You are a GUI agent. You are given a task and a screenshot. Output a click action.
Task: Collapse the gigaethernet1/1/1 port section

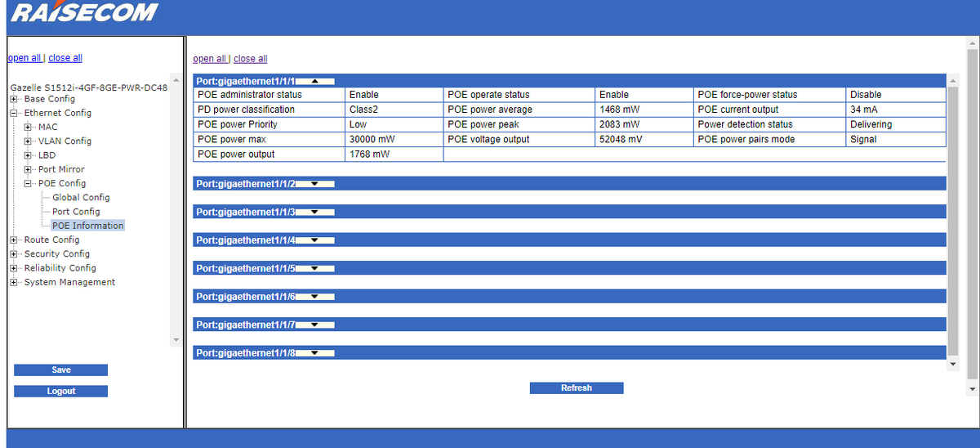point(317,81)
